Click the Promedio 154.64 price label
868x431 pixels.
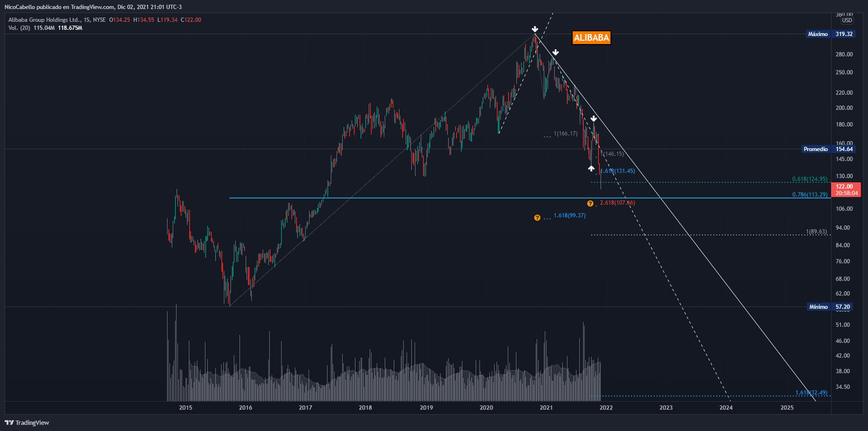click(829, 149)
